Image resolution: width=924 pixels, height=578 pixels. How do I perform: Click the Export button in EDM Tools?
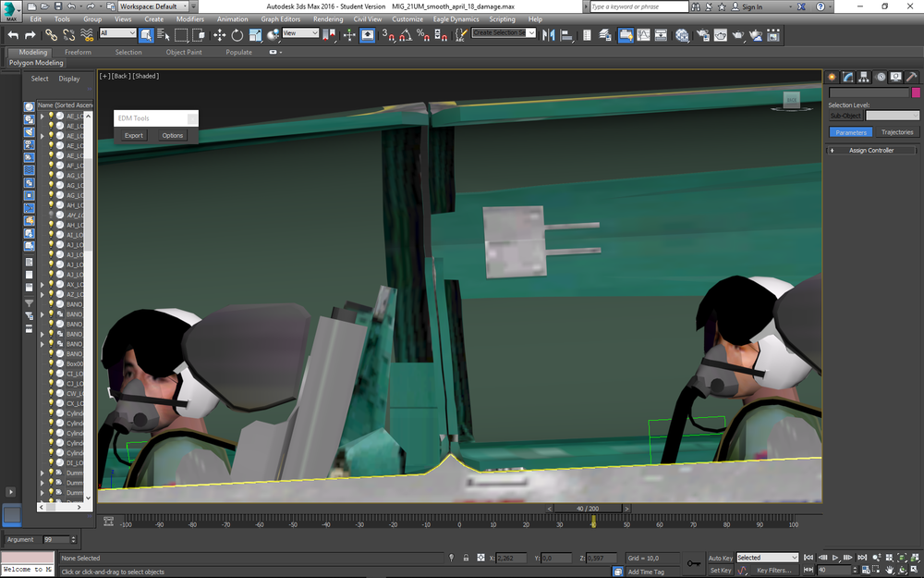click(134, 135)
